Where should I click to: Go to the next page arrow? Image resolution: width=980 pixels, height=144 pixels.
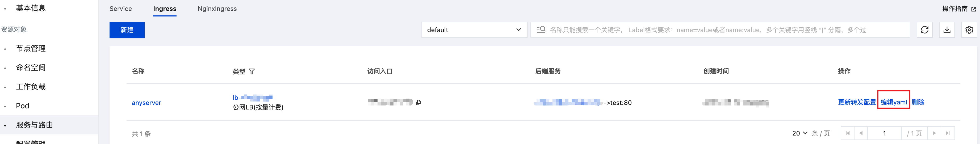[x=934, y=133]
